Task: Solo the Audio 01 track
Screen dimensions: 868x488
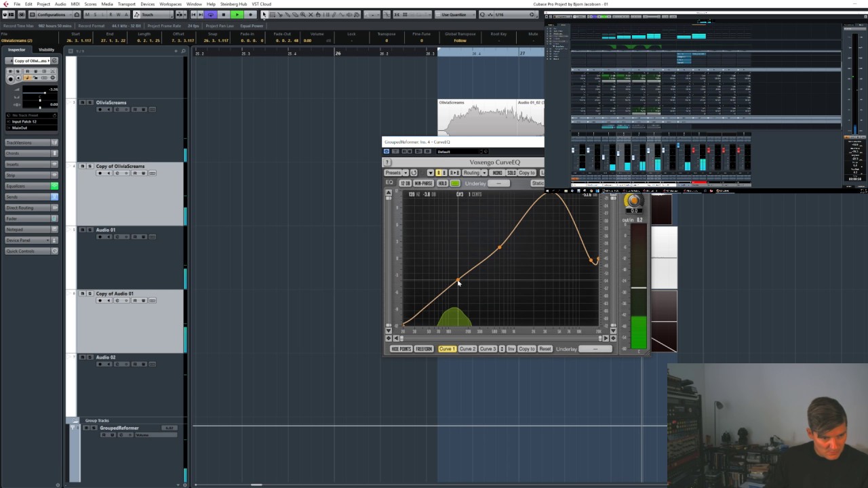Action: tap(90, 230)
